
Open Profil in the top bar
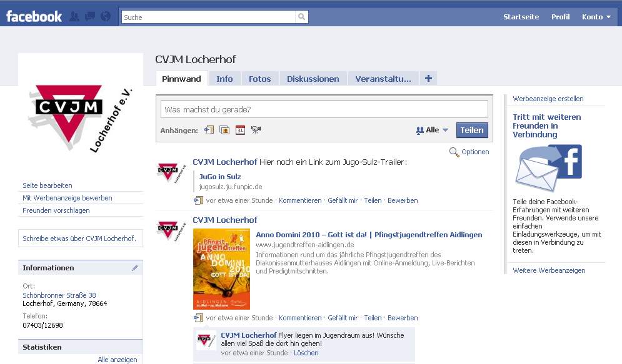[x=561, y=17]
